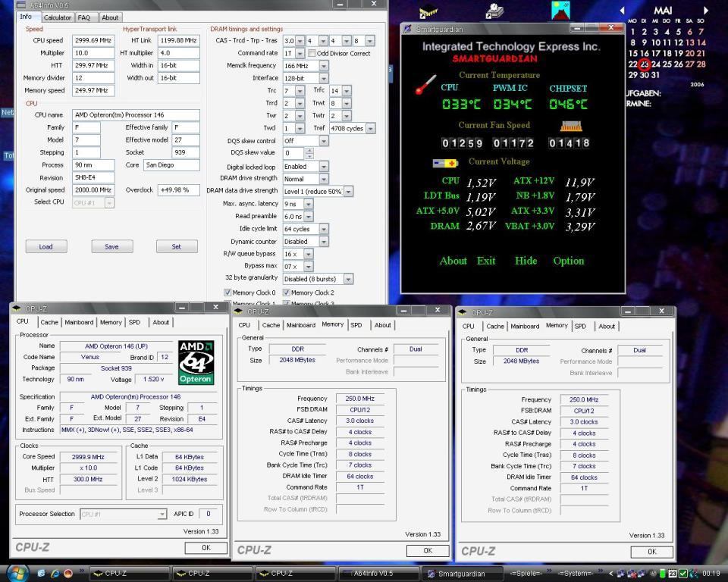The width and height of the screenshot is (728, 582).
Task: Go to previous month in MAI calendar
Action: pos(622,10)
